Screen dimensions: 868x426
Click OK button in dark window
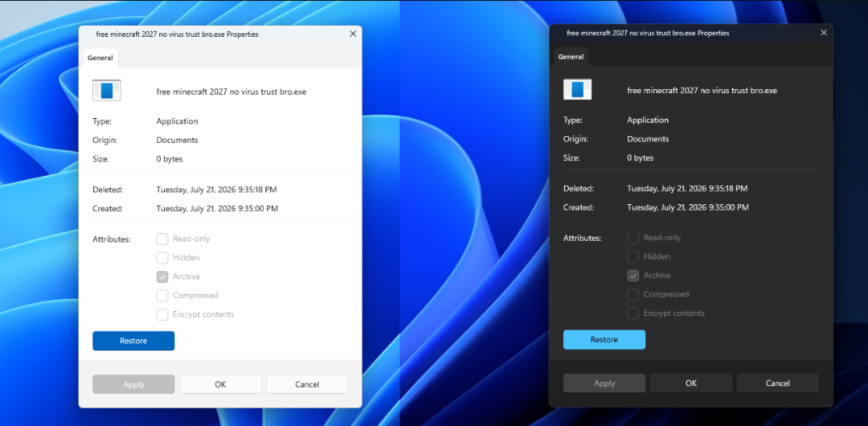(x=691, y=383)
